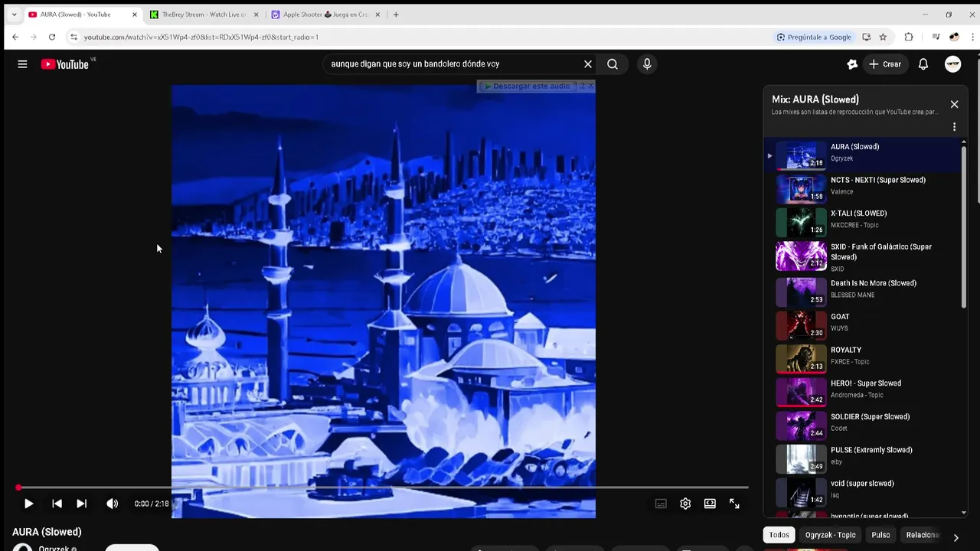Go back in browser history
This screenshot has width=980, height=551.
(15, 37)
